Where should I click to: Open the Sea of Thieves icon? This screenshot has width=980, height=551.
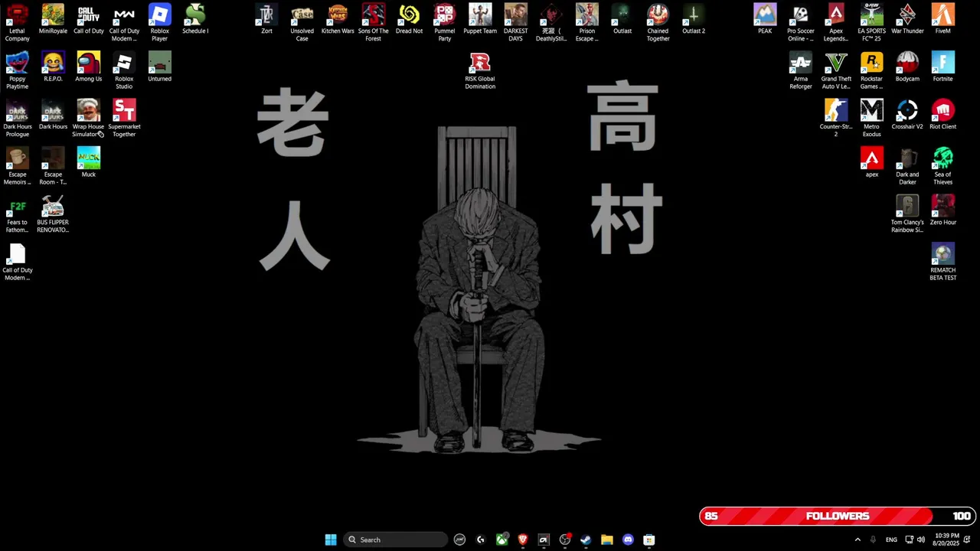[942, 166]
